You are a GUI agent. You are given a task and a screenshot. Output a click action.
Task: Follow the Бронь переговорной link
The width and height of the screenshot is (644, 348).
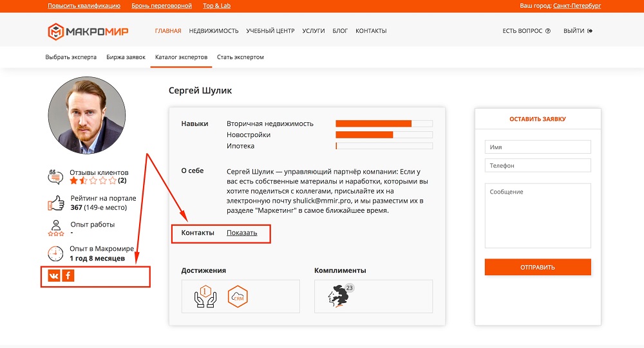162,6
